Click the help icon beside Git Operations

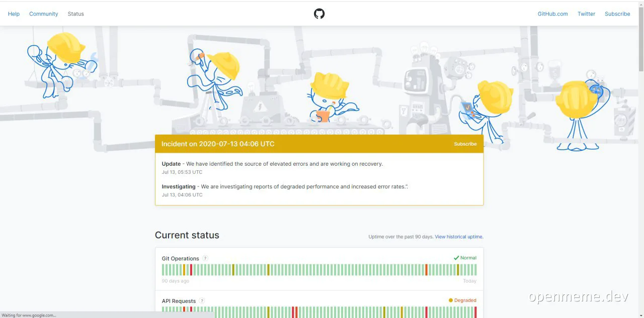pos(205,258)
